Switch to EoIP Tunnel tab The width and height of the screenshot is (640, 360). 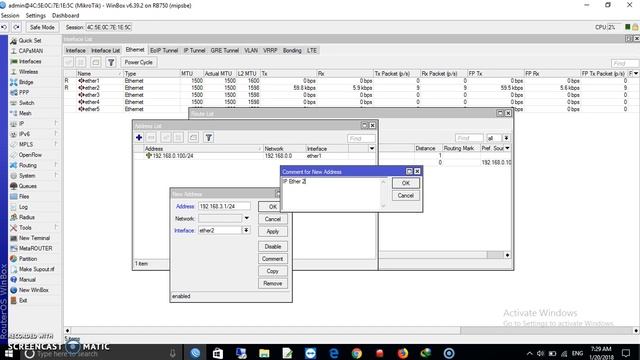click(x=164, y=50)
